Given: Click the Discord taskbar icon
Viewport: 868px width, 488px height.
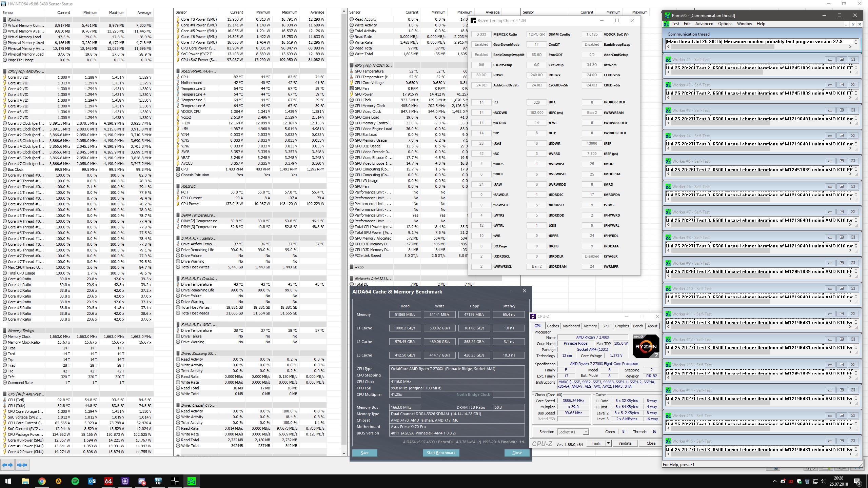Looking at the screenshot, I should click(x=142, y=481).
